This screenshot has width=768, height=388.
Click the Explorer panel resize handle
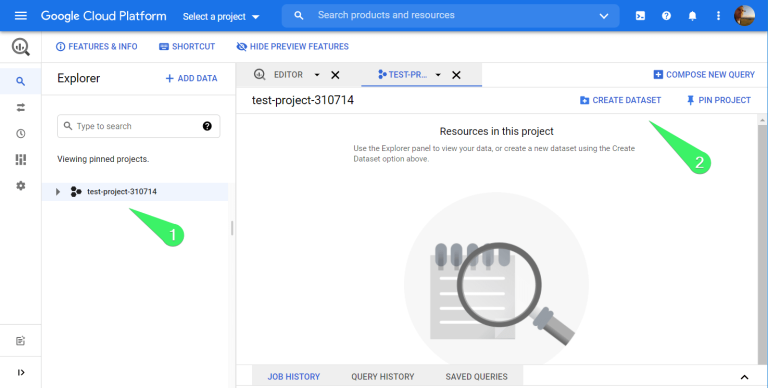tap(232, 228)
